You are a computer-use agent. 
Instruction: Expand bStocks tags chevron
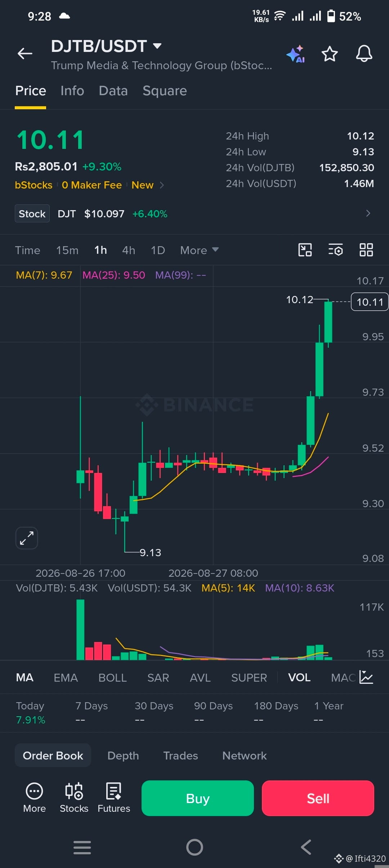(162, 185)
